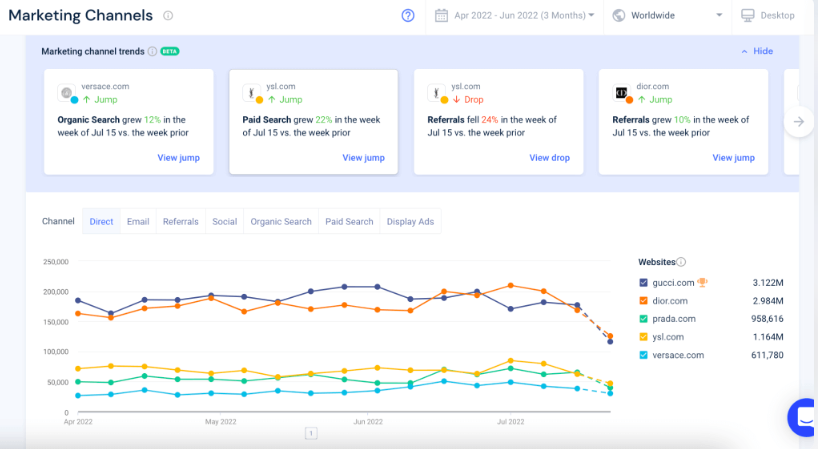Click the last gucci.com dark blue data point

[610, 342]
